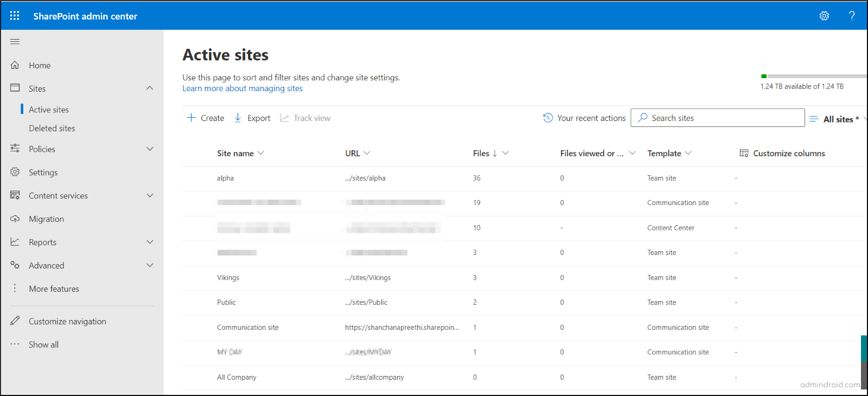
Task: Click Show all label in sidebar
Action: click(43, 345)
